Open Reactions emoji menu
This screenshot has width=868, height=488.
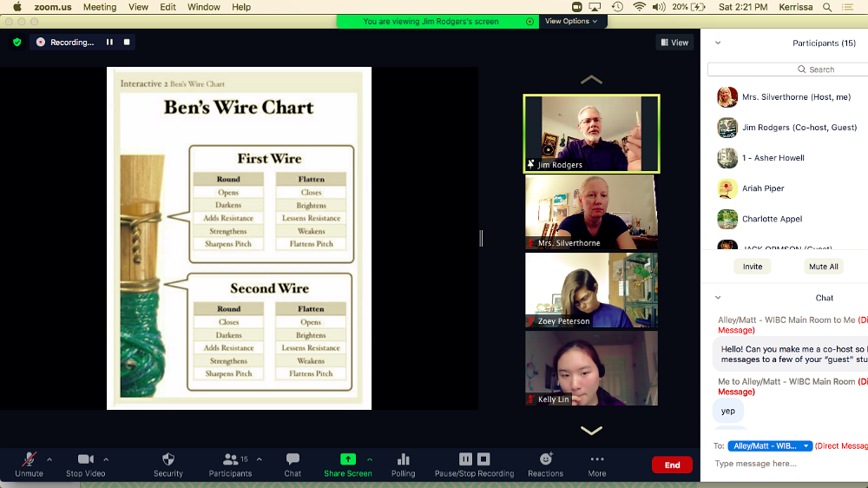545,465
